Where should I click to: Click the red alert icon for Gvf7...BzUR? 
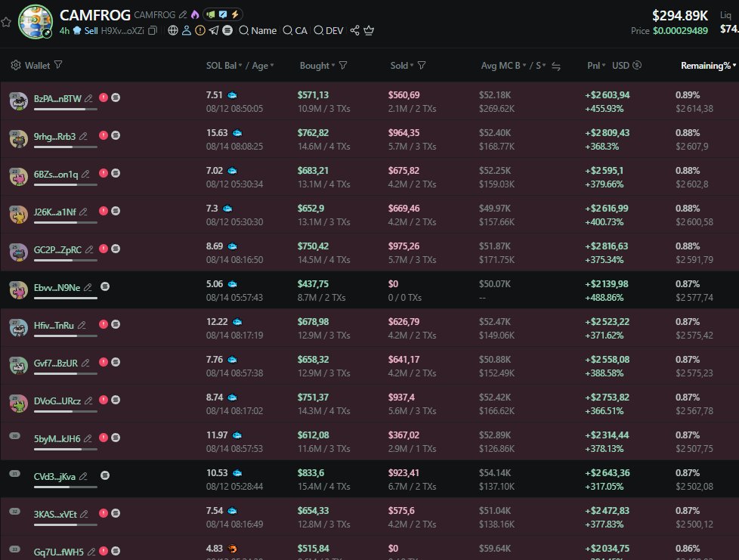click(104, 362)
